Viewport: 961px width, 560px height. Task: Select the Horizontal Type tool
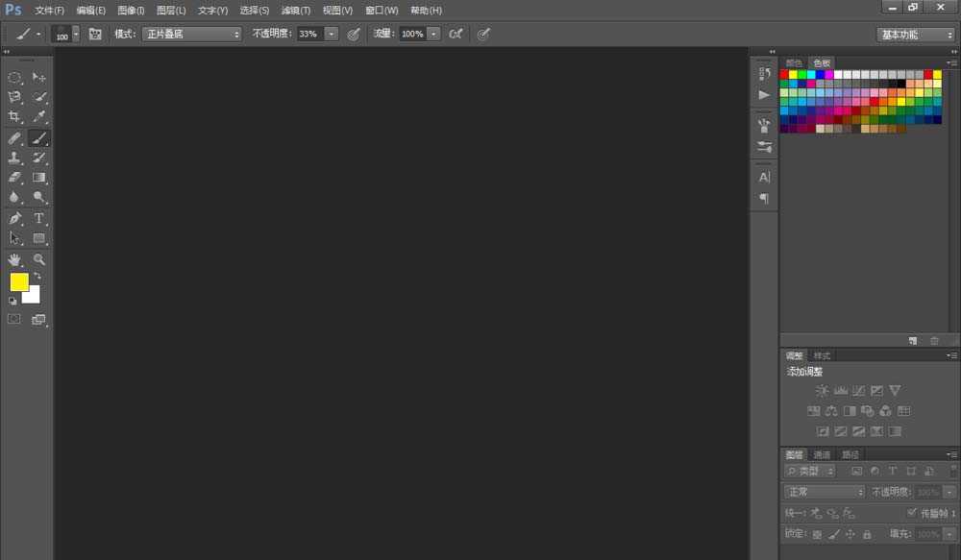(x=39, y=218)
